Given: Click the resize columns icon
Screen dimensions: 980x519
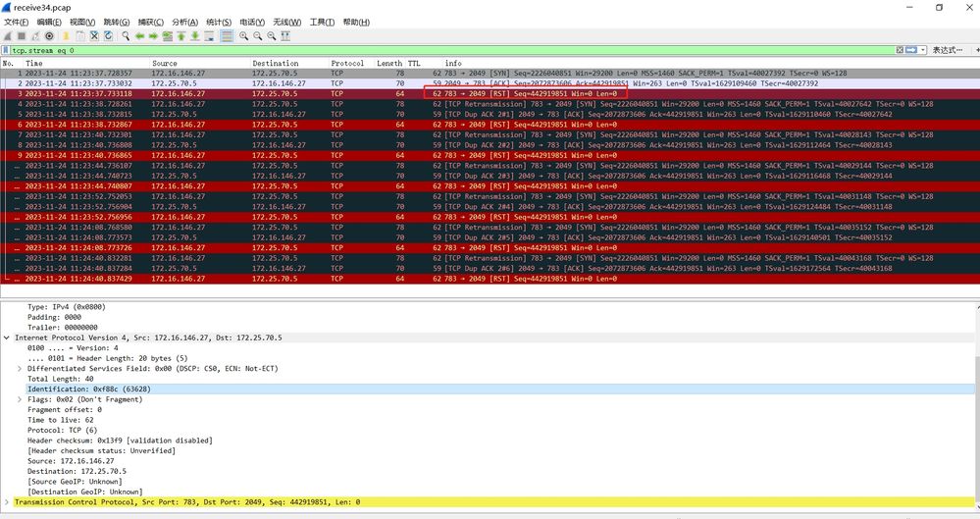Looking at the screenshot, I should pyautogui.click(x=285, y=36).
